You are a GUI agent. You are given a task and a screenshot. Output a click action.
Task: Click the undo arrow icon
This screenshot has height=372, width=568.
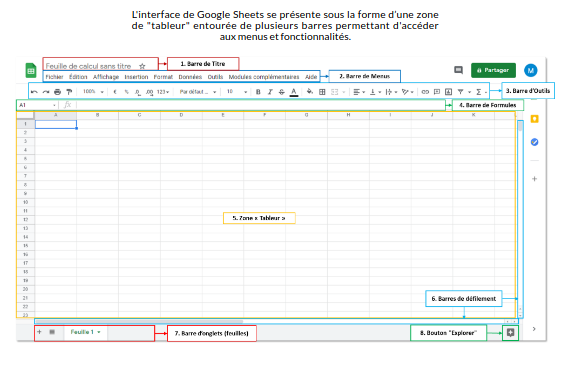click(34, 92)
